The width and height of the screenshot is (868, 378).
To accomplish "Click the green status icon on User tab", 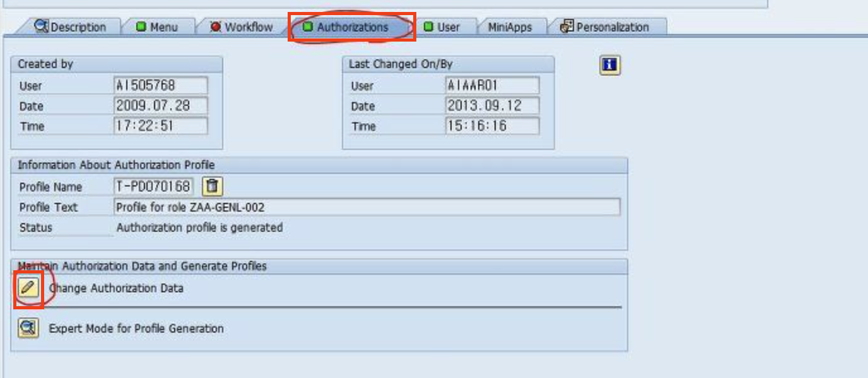I will click(x=428, y=26).
